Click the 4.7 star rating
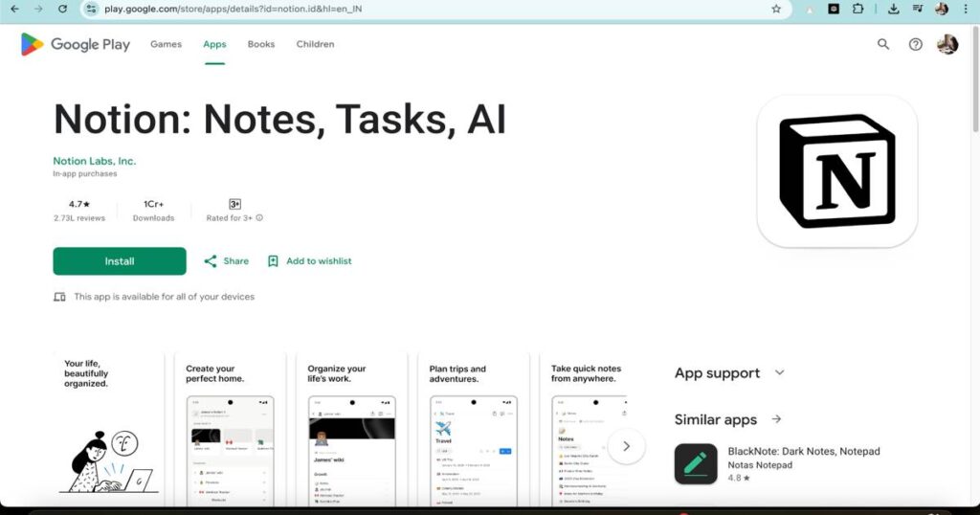Screen dimensions: 980x515 tap(79, 205)
